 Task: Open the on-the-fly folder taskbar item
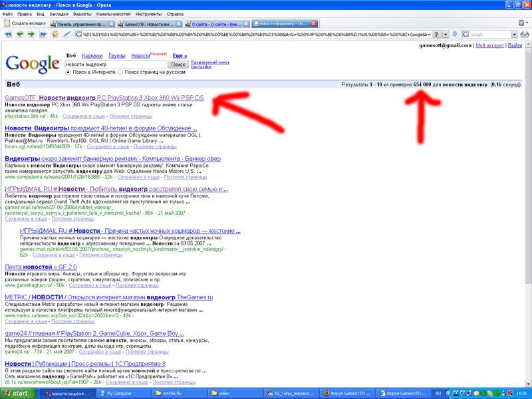(179, 394)
